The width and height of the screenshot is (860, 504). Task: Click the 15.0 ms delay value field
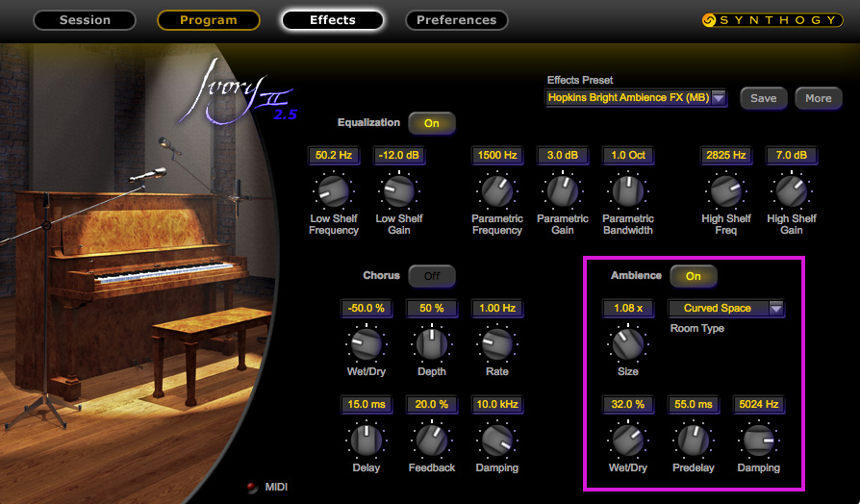point(366,404)
